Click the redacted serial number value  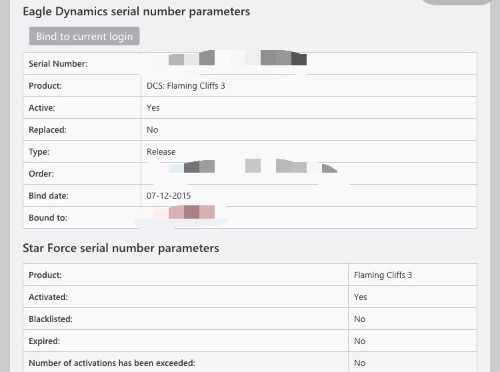[238, 58]
